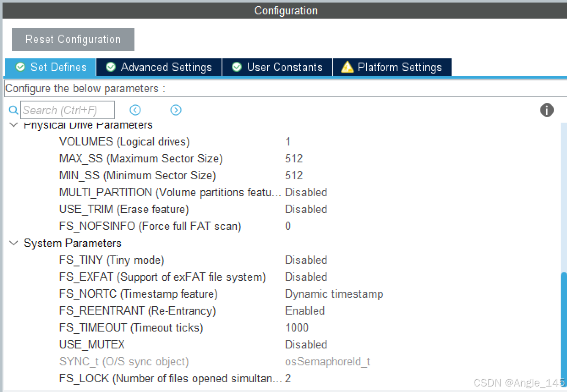This screenshot has width=567, height=392.
Task: Open the information icon on the right
Action: (547, 110)
